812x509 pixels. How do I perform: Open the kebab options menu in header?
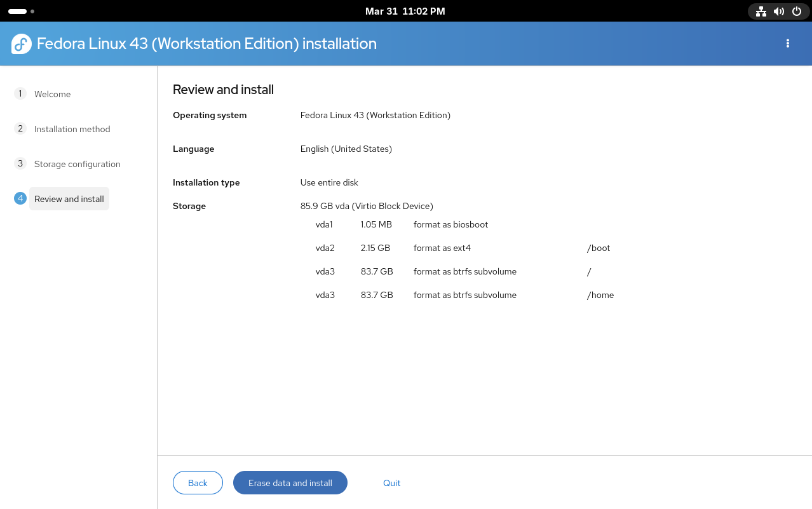pyautogui.click(x=788, y=43)
